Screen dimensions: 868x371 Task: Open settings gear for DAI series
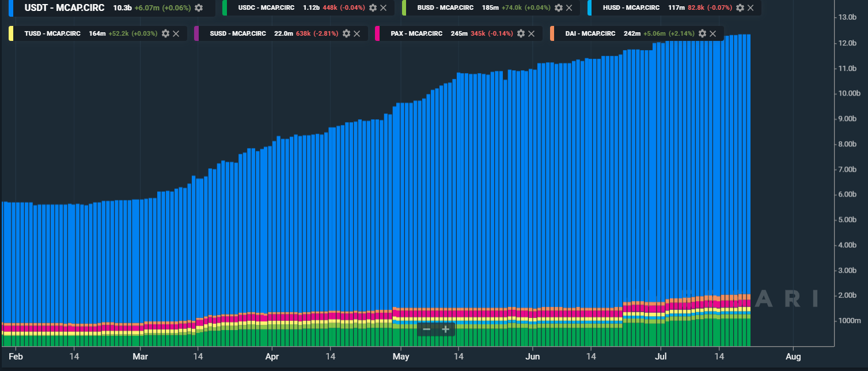[x=703, y=33]
